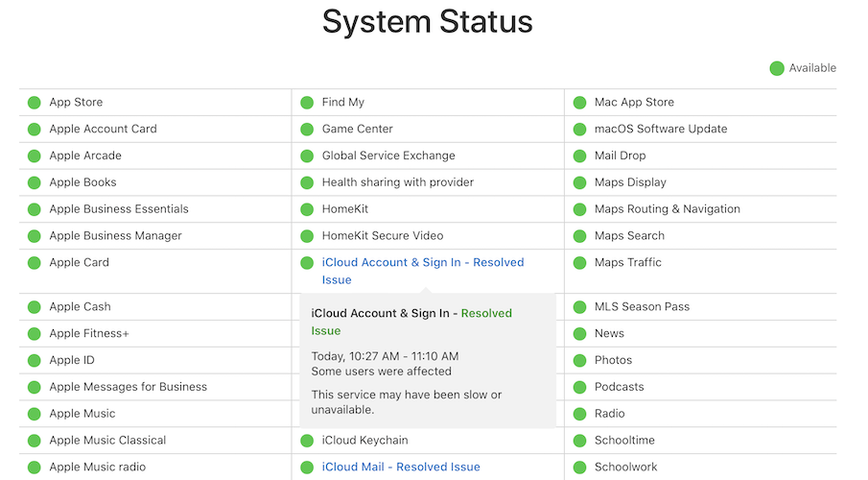The height and width of the screenshot is (480, 868).
Task: Click the status dot beside Apple Business Essentials
Action: click(35, 209)
